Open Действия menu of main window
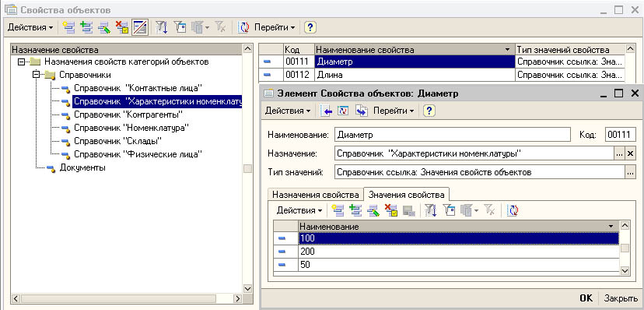Image resolution: width=644 pixels, height=310 pixels. [x=30, y=27]
